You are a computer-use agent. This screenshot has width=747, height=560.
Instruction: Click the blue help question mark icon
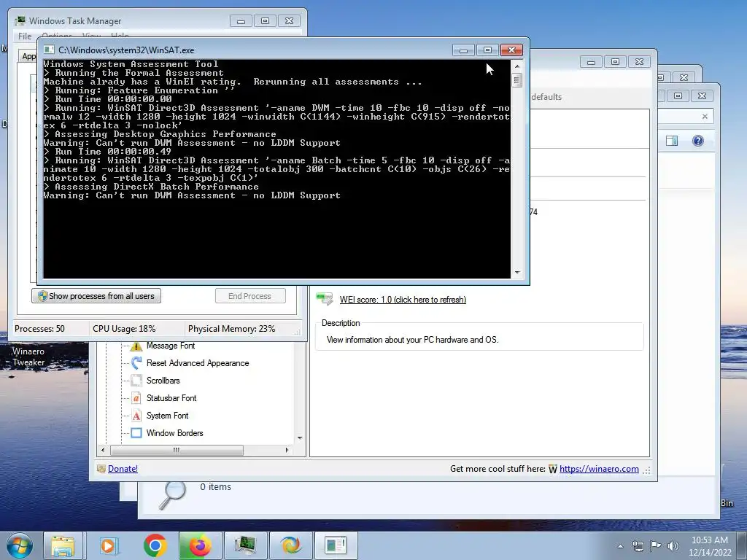click(x=698, y=141)
